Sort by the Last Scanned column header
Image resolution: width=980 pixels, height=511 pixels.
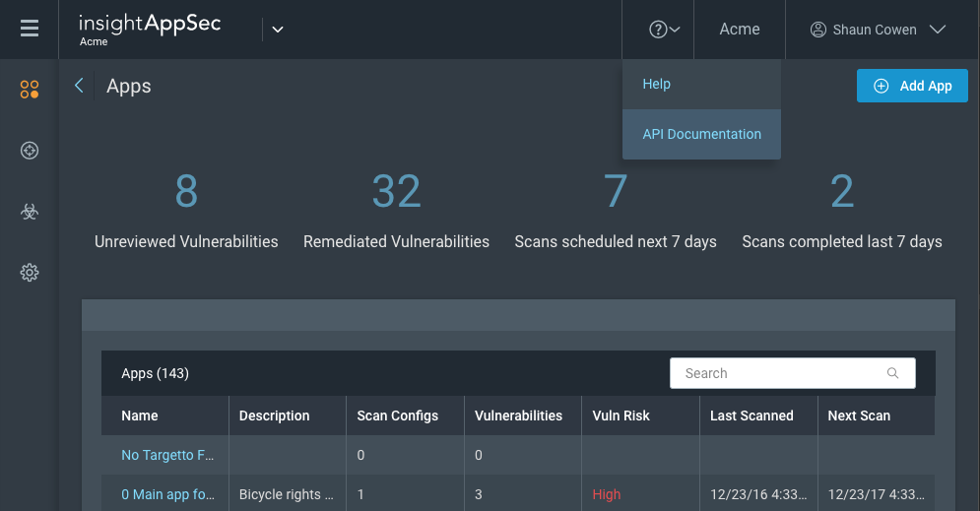[751, 415]
